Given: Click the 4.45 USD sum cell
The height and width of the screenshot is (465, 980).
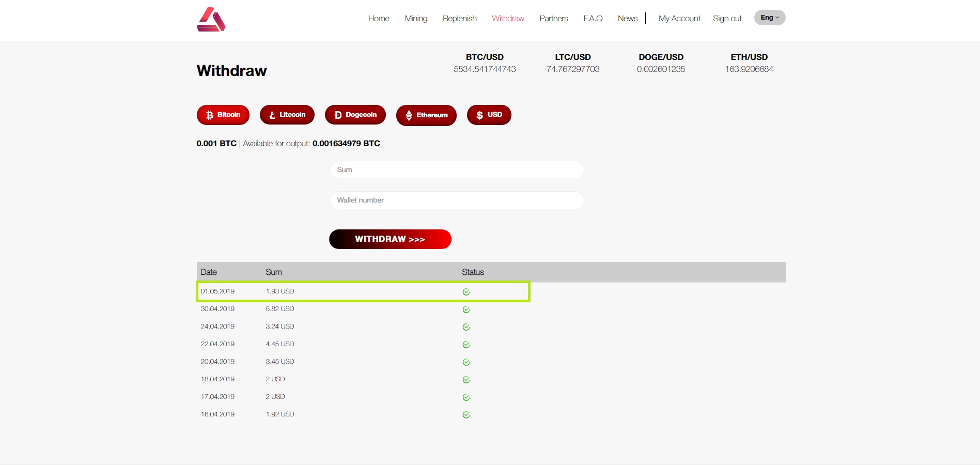Looking at the screenshot, I should pos(280,344).
